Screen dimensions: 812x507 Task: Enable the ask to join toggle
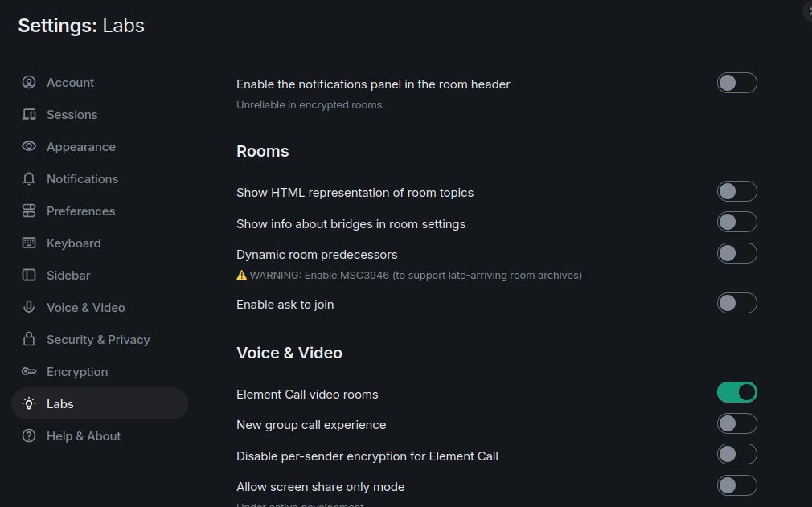click(x=736, y=303)
